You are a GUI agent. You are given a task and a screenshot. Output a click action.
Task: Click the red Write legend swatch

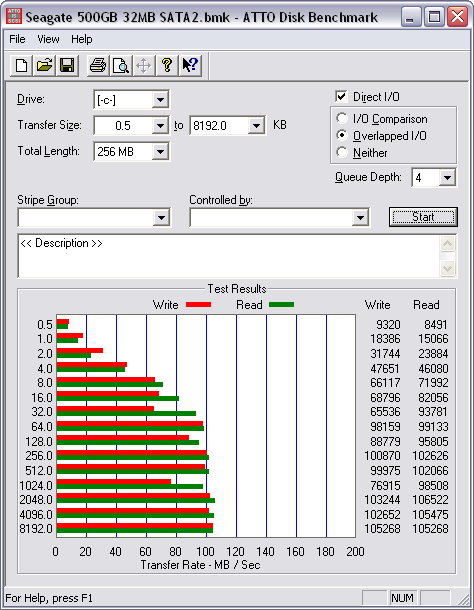point(198,305)
